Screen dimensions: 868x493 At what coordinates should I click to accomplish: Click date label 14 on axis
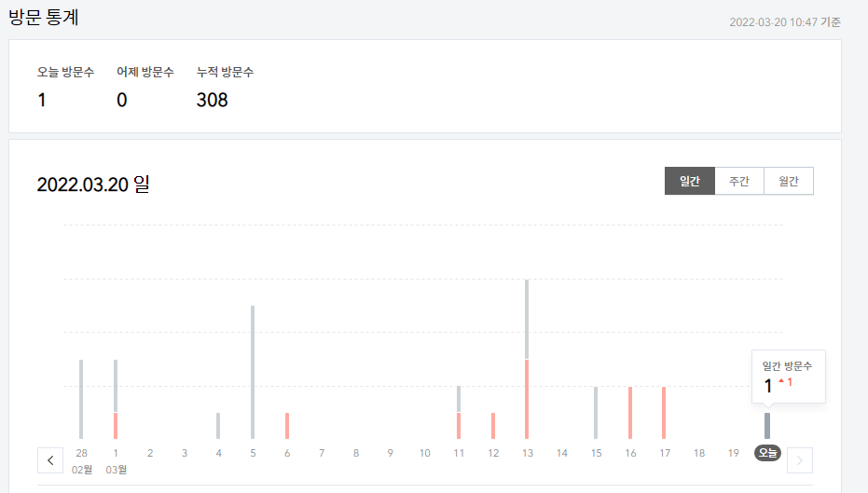562,453
